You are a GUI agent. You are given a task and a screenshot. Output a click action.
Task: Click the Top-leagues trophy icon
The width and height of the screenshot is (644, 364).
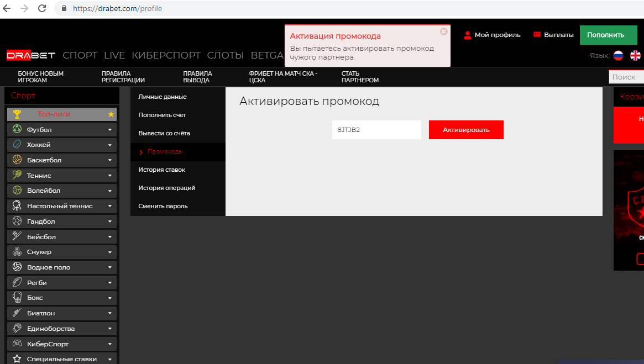point(17,114)
